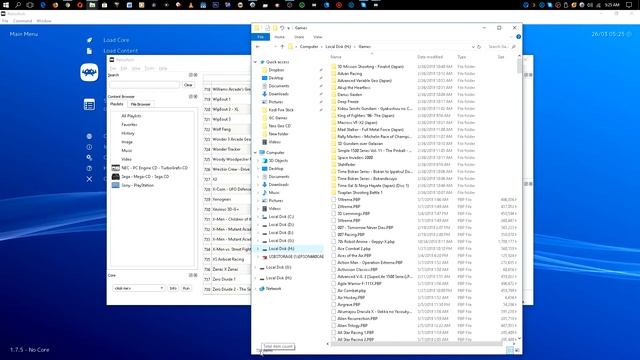Click the Downloads icon under Quick access
This screenshot has width=640, height=360.
coord(264,94)
